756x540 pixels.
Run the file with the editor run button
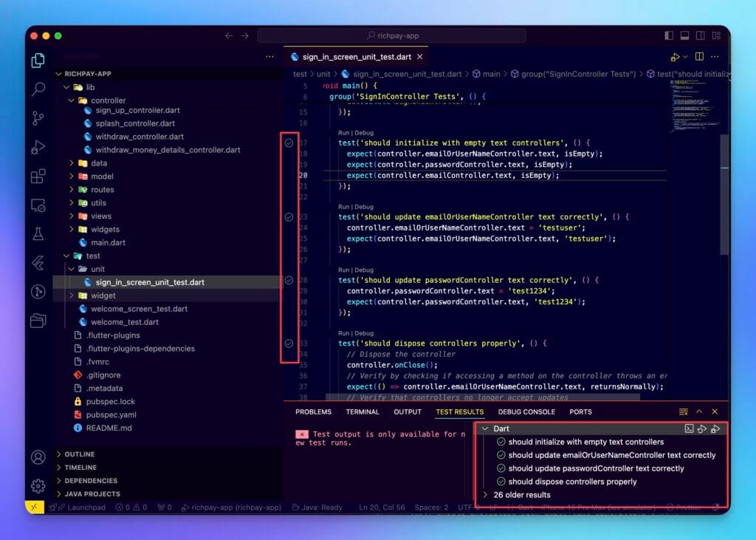[x=675, y=57]
